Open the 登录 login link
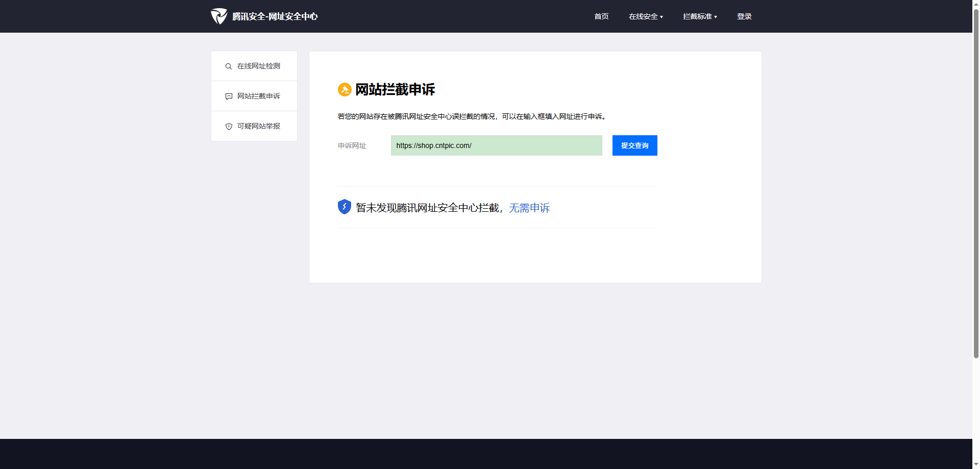The image size is (980, 469). point(744,16)
